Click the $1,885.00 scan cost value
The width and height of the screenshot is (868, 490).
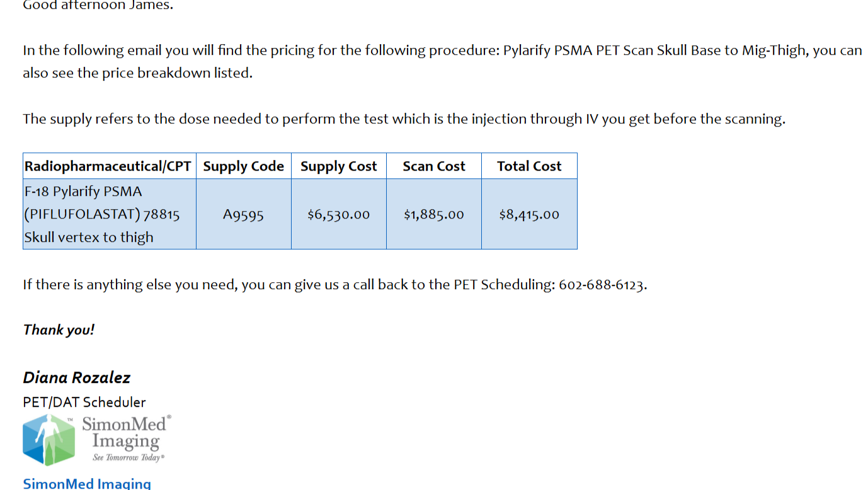click(434, 214)
